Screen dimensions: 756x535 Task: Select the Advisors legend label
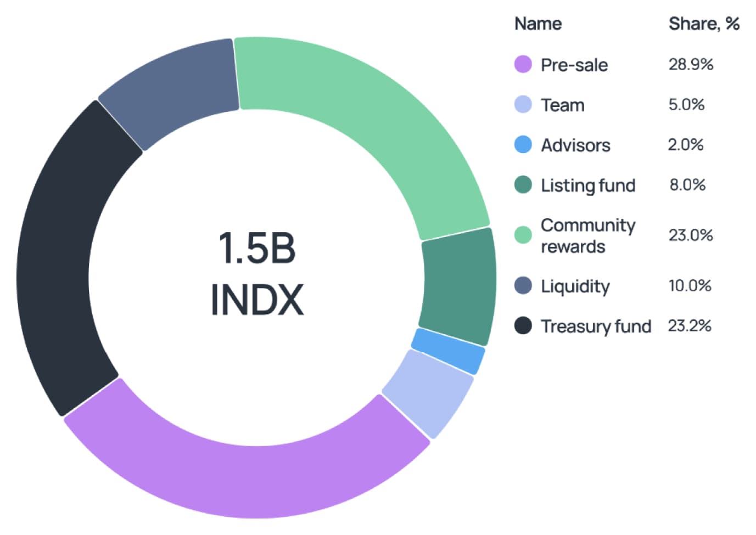click(x=575, y=145)
